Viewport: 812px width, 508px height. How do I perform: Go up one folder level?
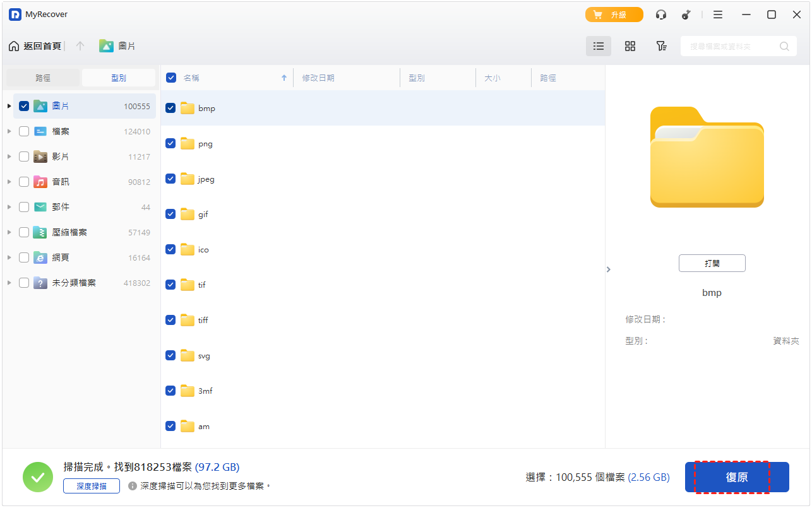click(x=80, y=46)
